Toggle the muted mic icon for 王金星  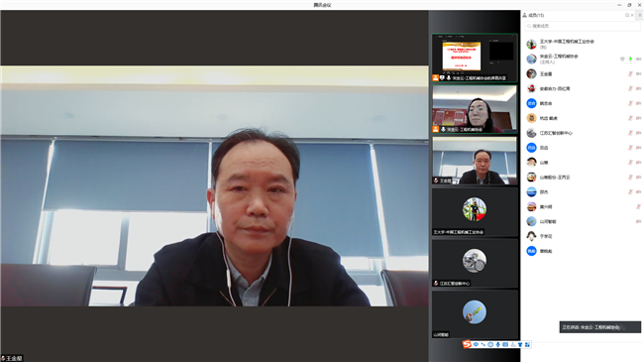630,74
